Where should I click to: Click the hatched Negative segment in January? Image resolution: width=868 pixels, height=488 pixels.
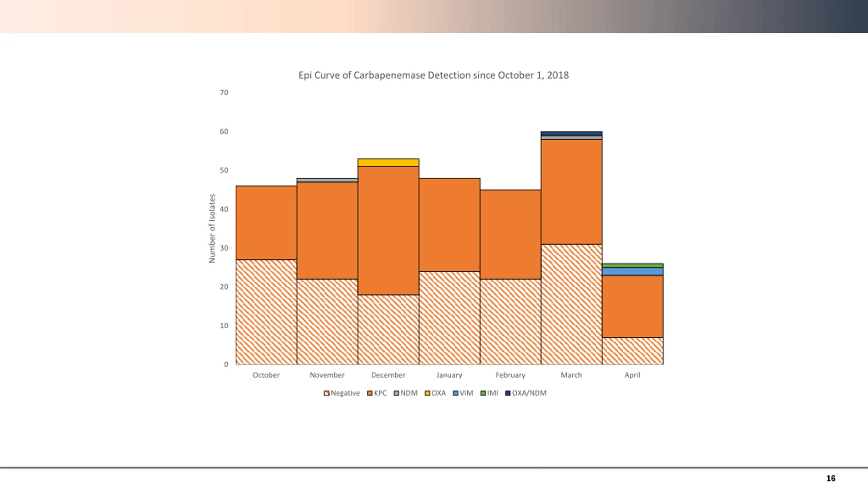click(449, 318)
